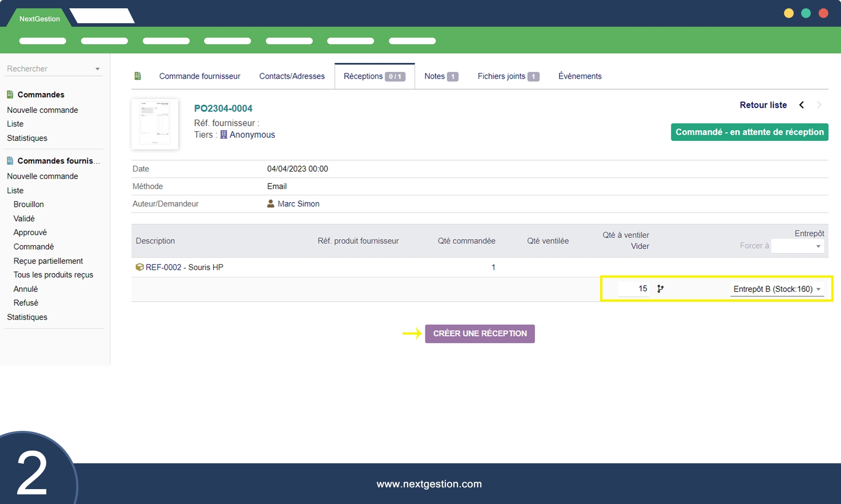The image size is (841, 504).
Task: Click the building icon next to Anonymous
Action: (x=223, y=135)
